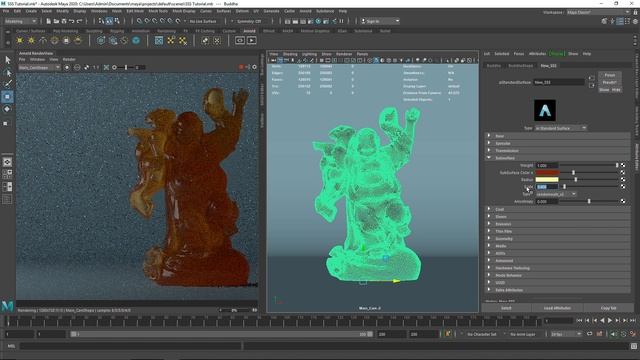Click the New Scene icon in status line
The image size is (640, 360).
point(49,21)
